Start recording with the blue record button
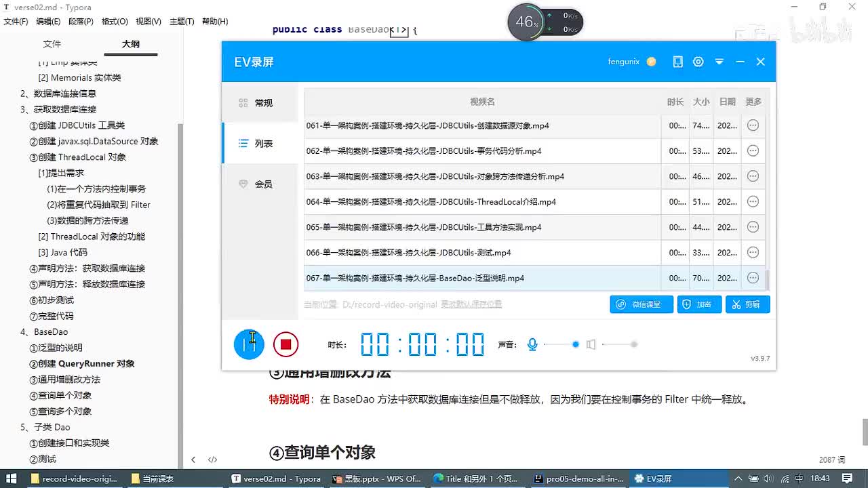 pos(249,344)
